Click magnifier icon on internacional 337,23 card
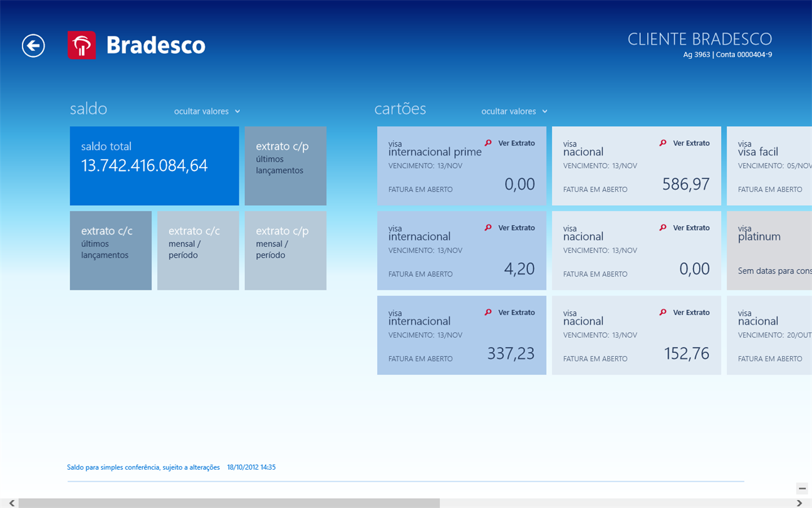Screen dimensions: 812x508 (x=488, y=312)
